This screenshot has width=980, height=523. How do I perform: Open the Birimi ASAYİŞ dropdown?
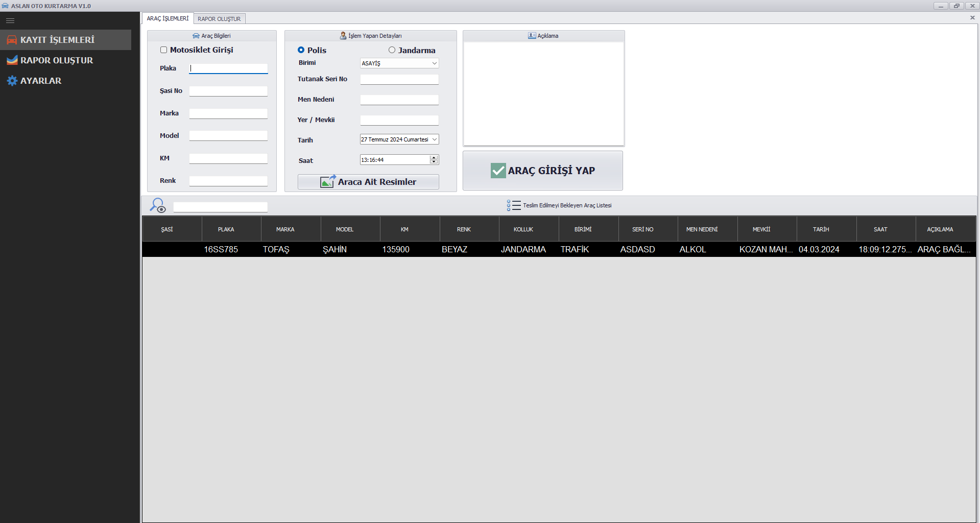tap(399, 63)
